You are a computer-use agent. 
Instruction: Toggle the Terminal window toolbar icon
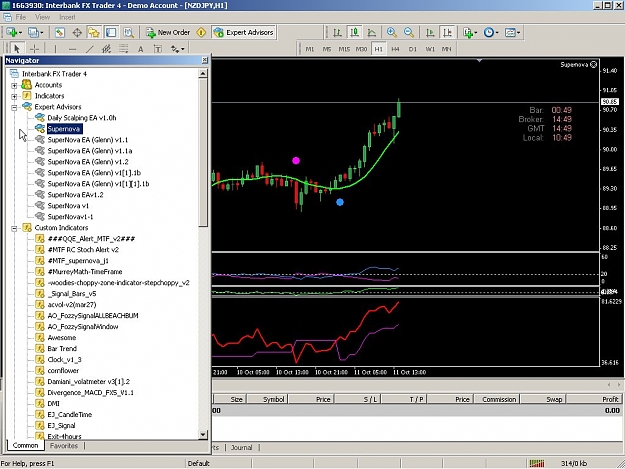[x=111, y=32]
